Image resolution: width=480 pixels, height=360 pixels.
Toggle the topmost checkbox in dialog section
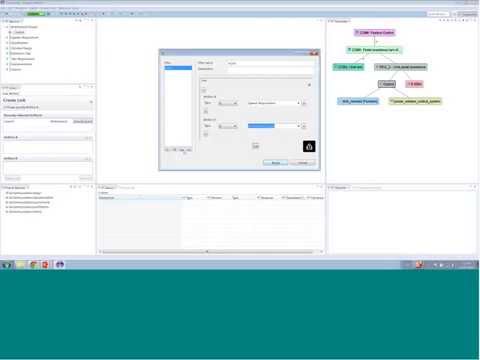pos(204,90)
